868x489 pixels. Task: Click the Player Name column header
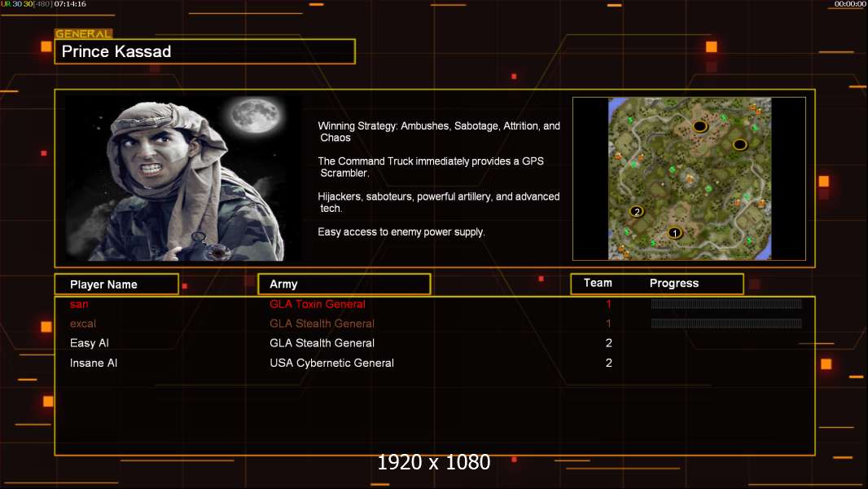116,284
